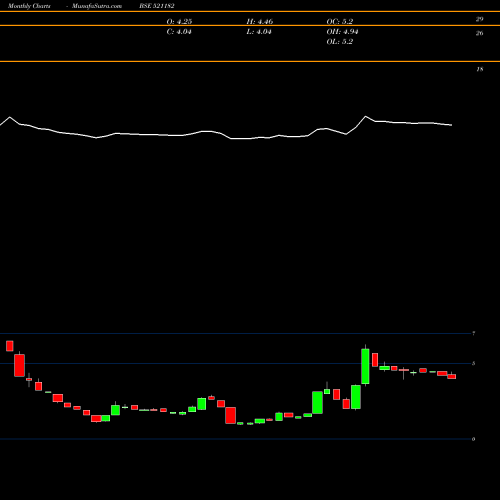Screen dimensions: 500x500
Task: Select the close value 'C: 4.04'
Action: pos(179,32)
